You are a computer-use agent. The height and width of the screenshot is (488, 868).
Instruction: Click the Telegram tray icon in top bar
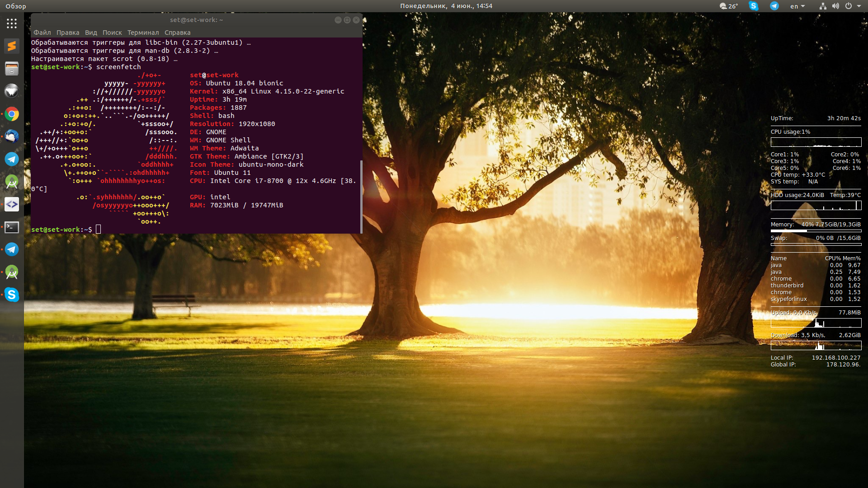[x=774, y=6]
